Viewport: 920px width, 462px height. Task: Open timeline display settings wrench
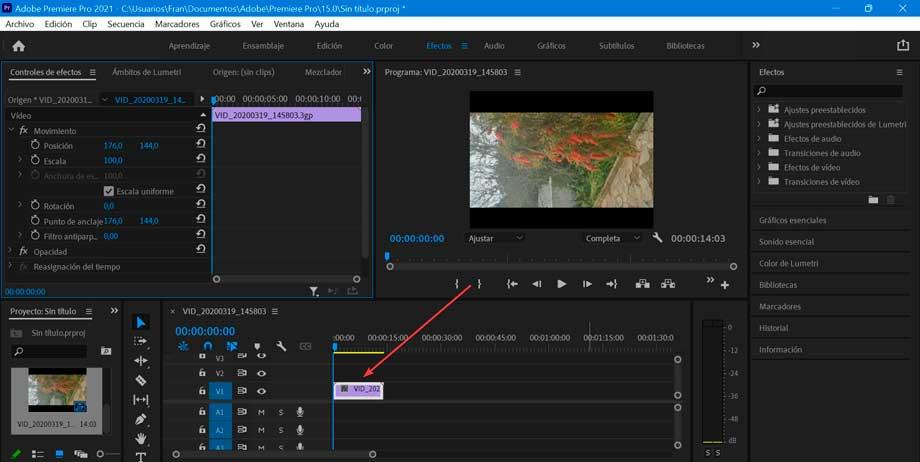(281, 346)
